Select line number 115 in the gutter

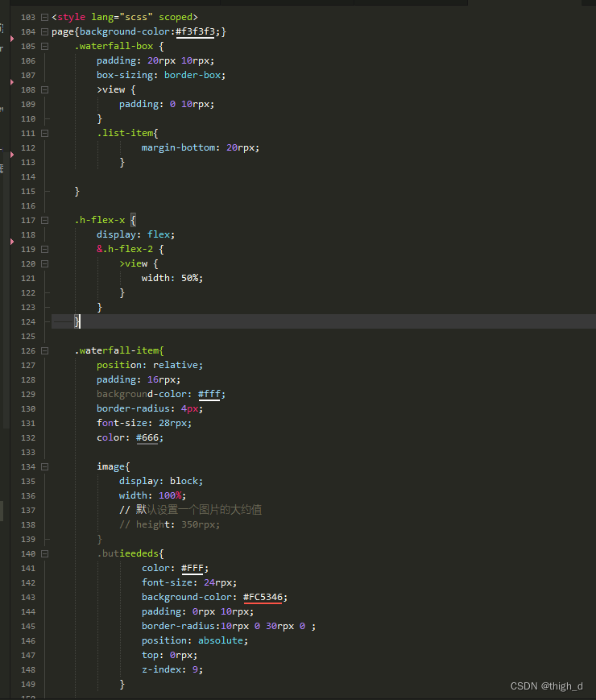coord(28,191)
